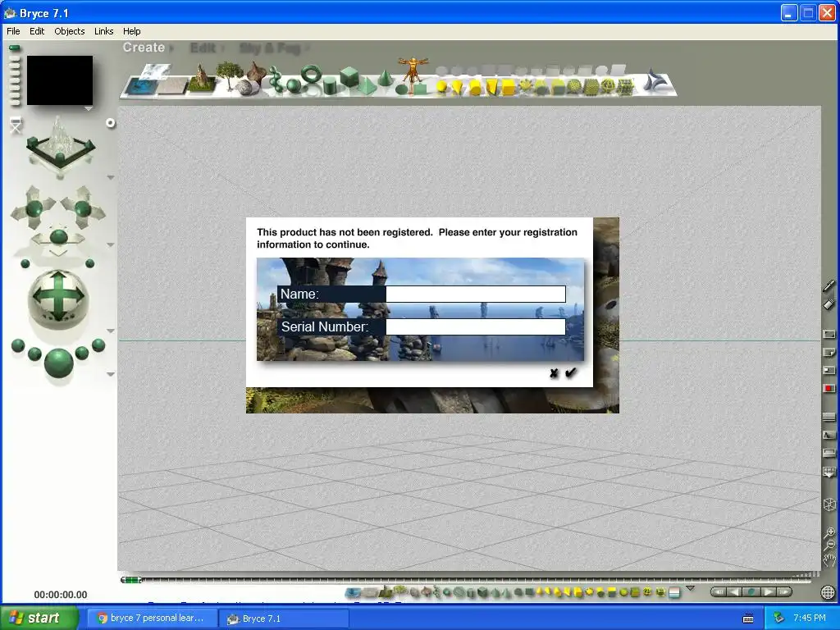Viewport: 840px width, 630px height.
Task: Click the view selector pedestal scene icon
Action: pyautogui.click(x=60, y=144)
